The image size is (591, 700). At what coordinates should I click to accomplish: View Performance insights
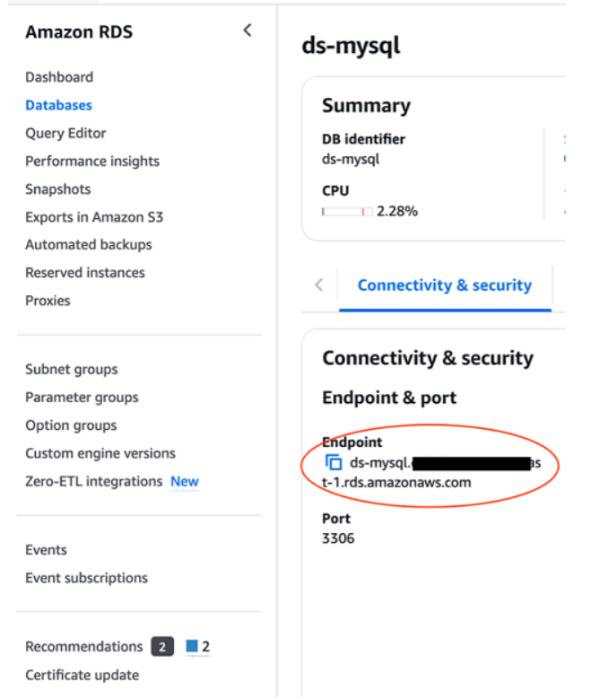point(92,162)
